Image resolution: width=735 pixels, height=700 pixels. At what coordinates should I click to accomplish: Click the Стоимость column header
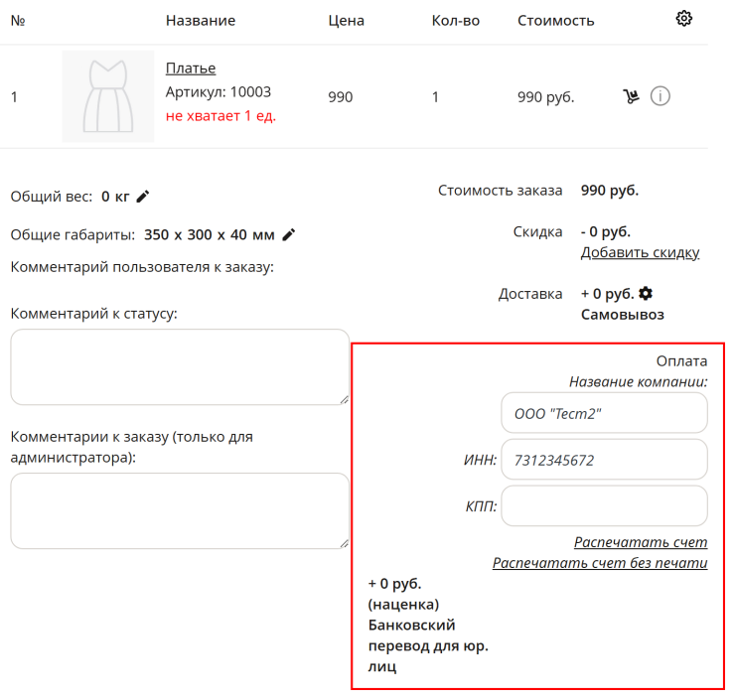[556, 21]
